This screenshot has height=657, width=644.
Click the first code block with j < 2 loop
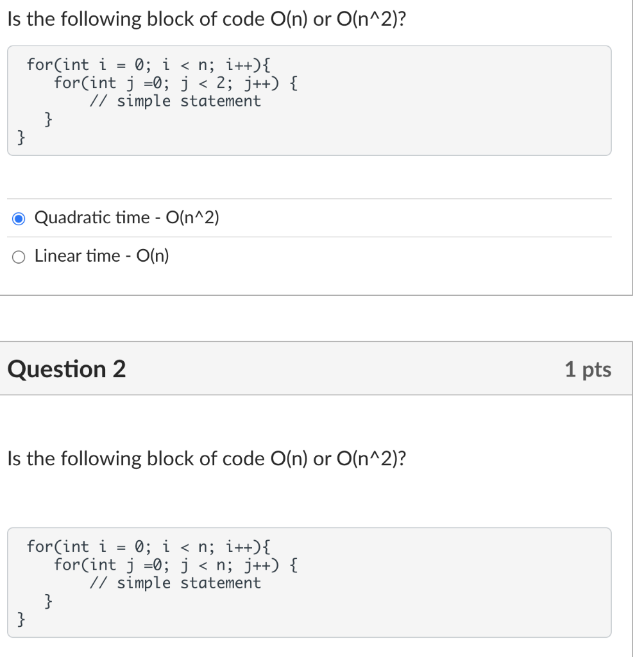[x=308, y=100]
